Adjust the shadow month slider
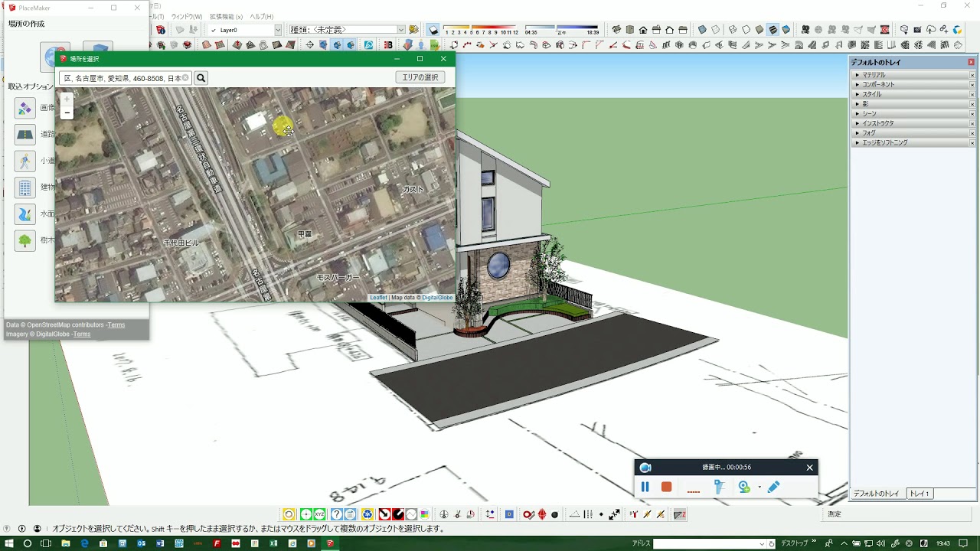This screenshot has width=980, height=551. (x=482, y=28)
